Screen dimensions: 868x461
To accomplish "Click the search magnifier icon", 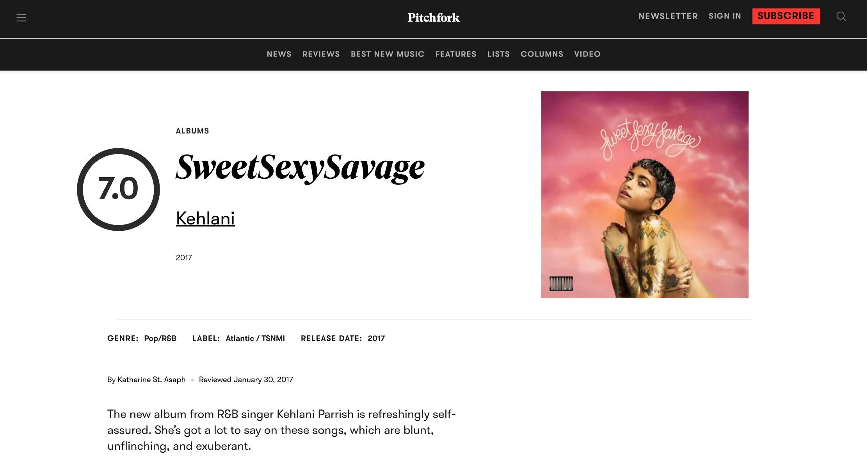I will click(841, 16).
